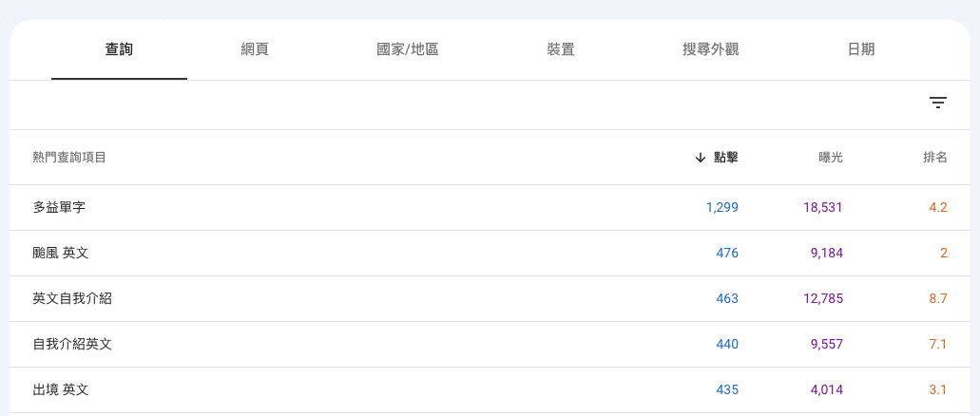Viewport: 980px width, 416px height.
Task: Switch to the 網頁 tab
Action: (255, 49)
